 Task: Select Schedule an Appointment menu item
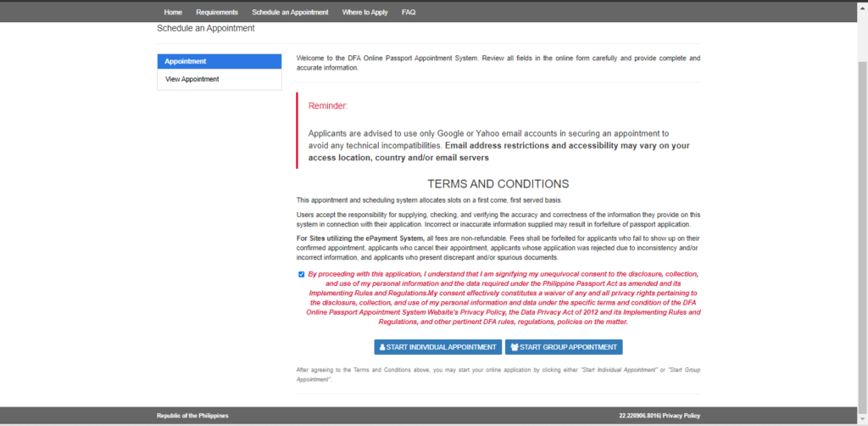pyautogui.click(x=290, y=12)
